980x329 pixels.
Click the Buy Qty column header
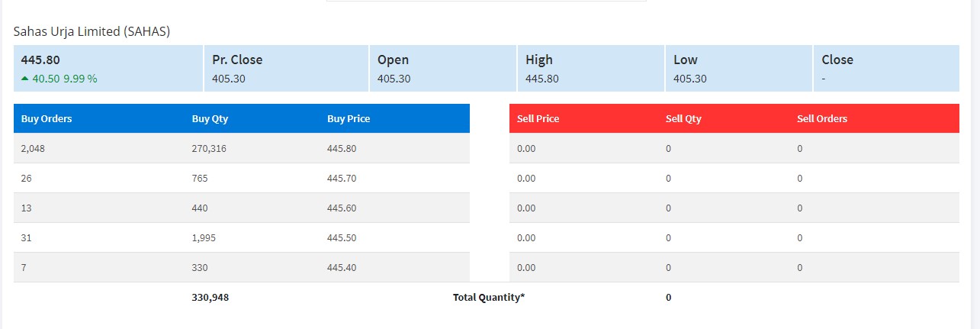point(210,119)
